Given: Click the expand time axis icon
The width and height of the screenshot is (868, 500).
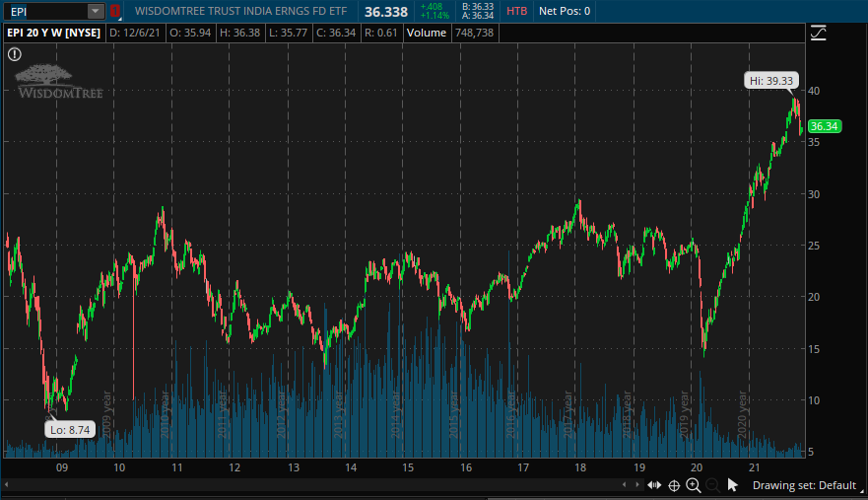Looking at the screenshot, I should 654,485.
